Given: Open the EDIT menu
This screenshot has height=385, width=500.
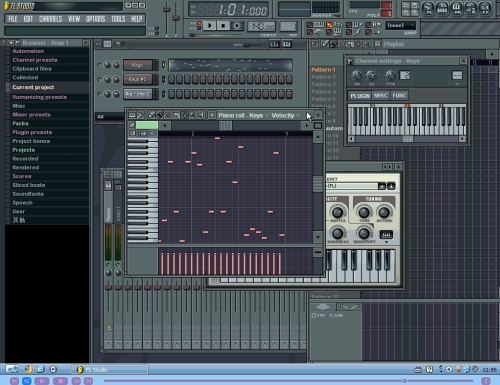Looking at the screenshot, I should coord(28,19).
